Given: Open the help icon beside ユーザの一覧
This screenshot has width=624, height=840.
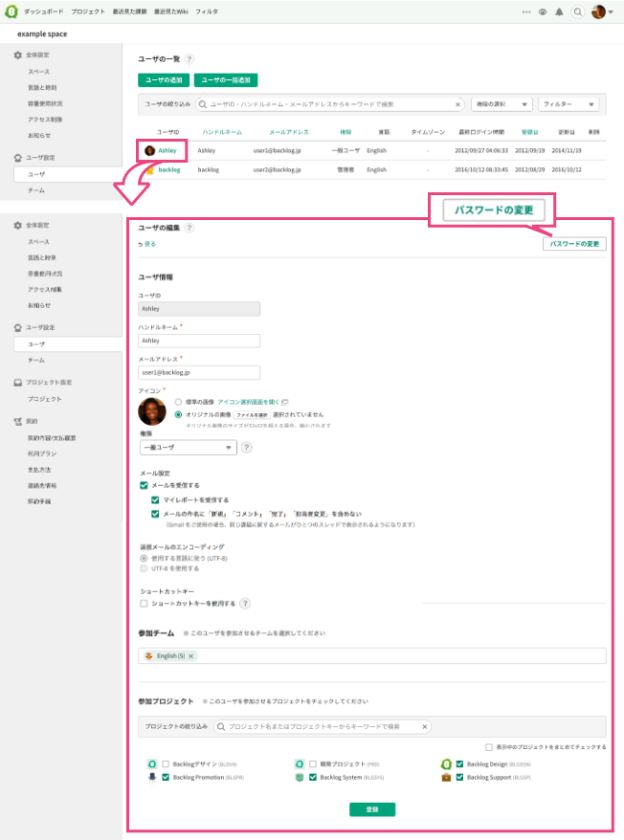Looking at the screenshot, I should click(189, 59).
